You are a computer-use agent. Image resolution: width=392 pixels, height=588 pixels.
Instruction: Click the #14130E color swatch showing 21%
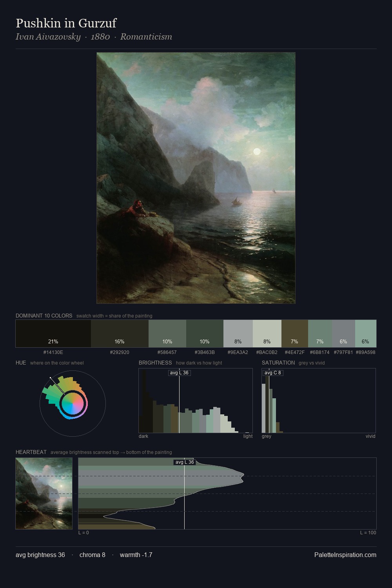pos(53,334)
